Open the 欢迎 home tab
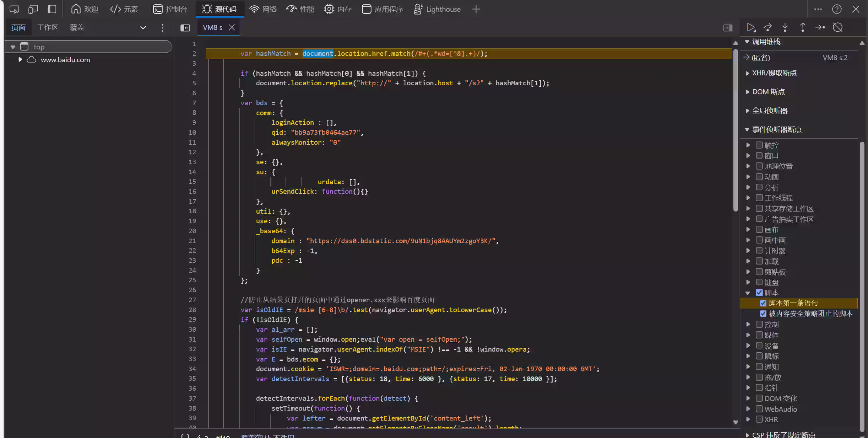This screenshot has height=438, width=868. click(x=85, y=9)
